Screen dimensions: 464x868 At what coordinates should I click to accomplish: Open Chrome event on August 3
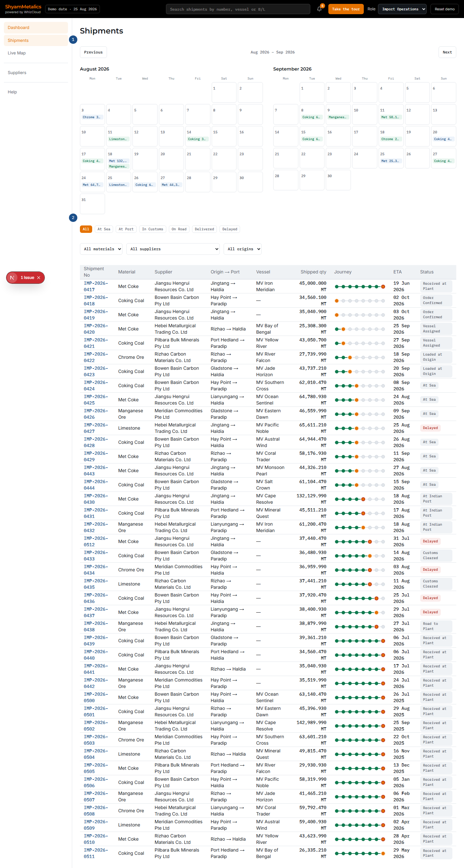(x=92, y=117)
